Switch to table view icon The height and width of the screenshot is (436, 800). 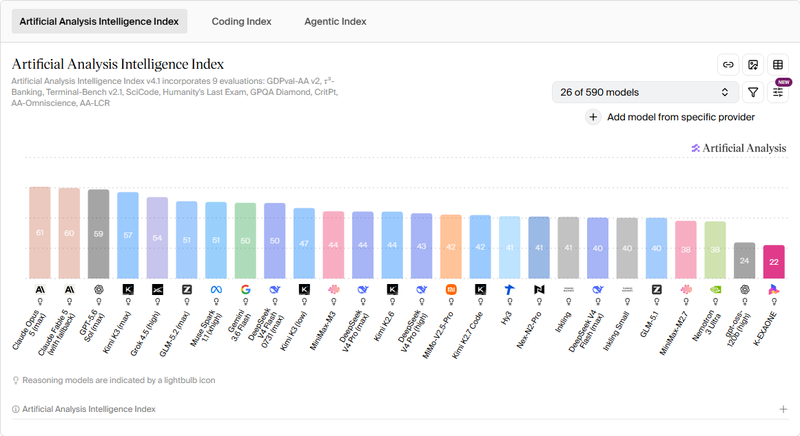tap(778, 65)
